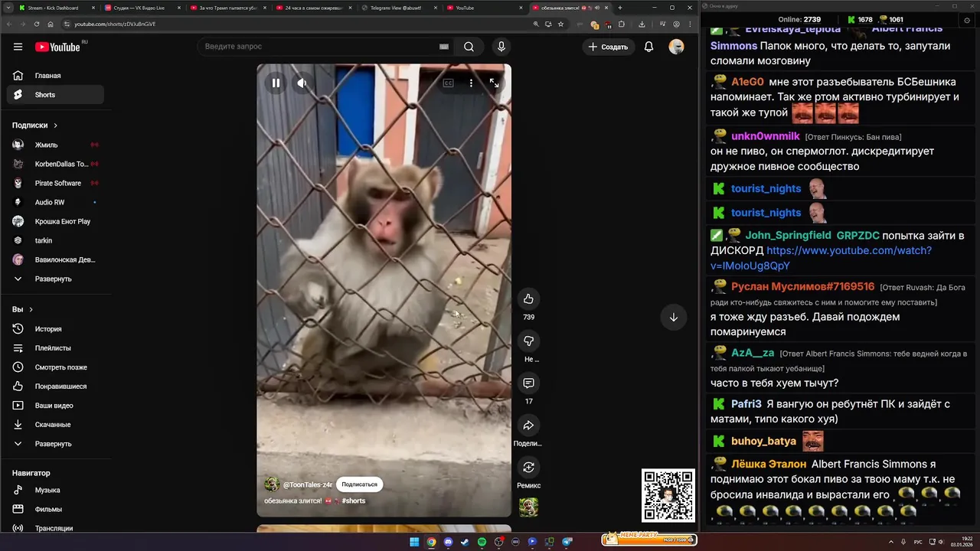Go to YouTube home via logo
Image resolution: width=980 pixels, height=551 pixels.
57,47
